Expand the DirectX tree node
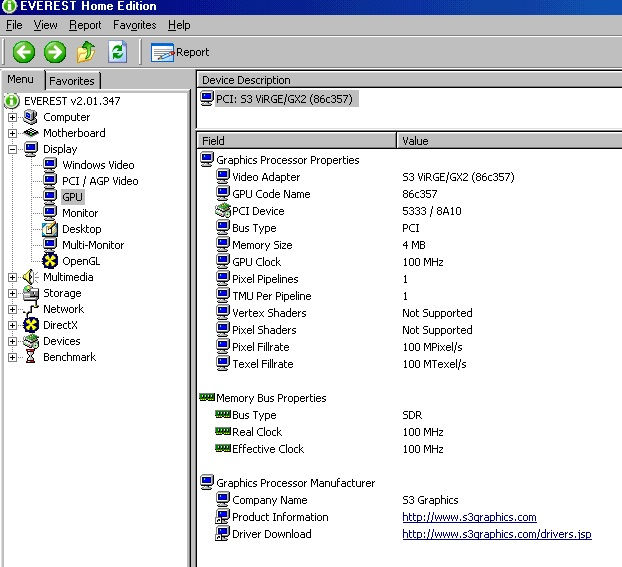622x567 pixels. pyautogui.click(x=12, y=325)
